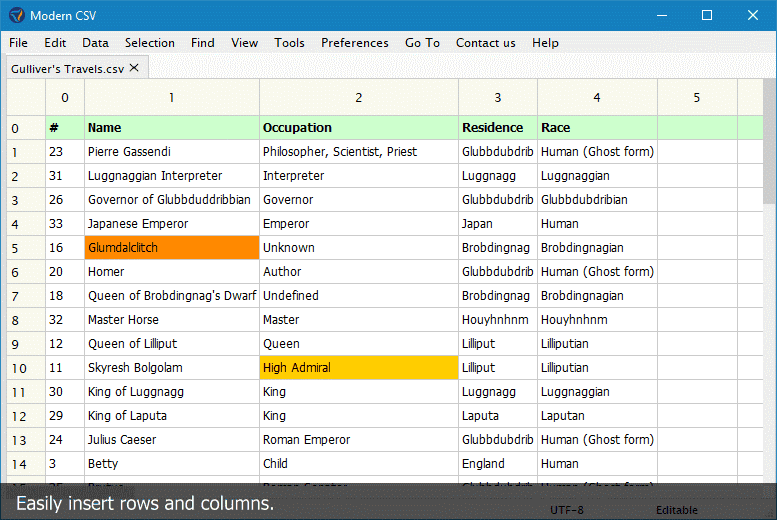Select the Julius Caeser cell
This screenshot has height=520, width=777.
coord(172,440)
